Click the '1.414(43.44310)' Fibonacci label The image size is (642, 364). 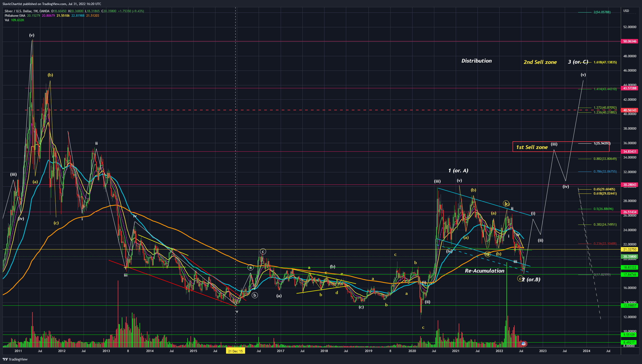tap(605, 89)
